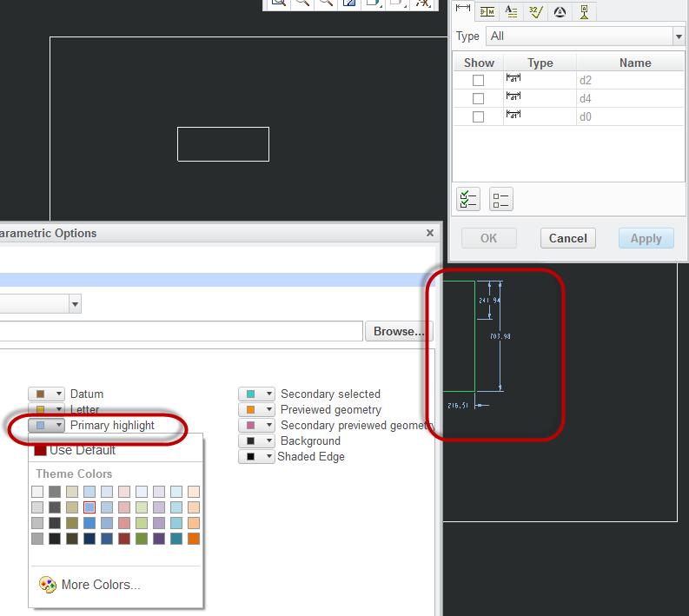The width and height of the screenshot is (689, 616).
Task: Open the Background color dropdown
Action: 256,440
